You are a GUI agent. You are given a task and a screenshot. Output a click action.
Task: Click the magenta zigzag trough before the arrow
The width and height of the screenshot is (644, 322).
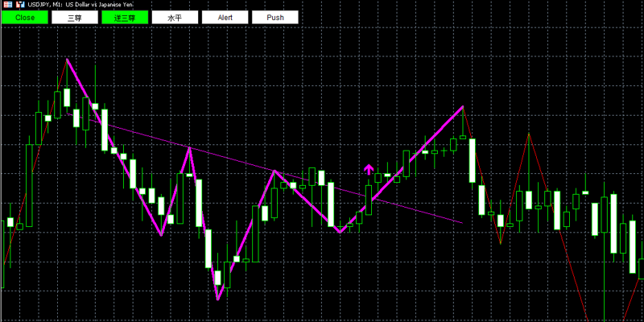(340, 233)
